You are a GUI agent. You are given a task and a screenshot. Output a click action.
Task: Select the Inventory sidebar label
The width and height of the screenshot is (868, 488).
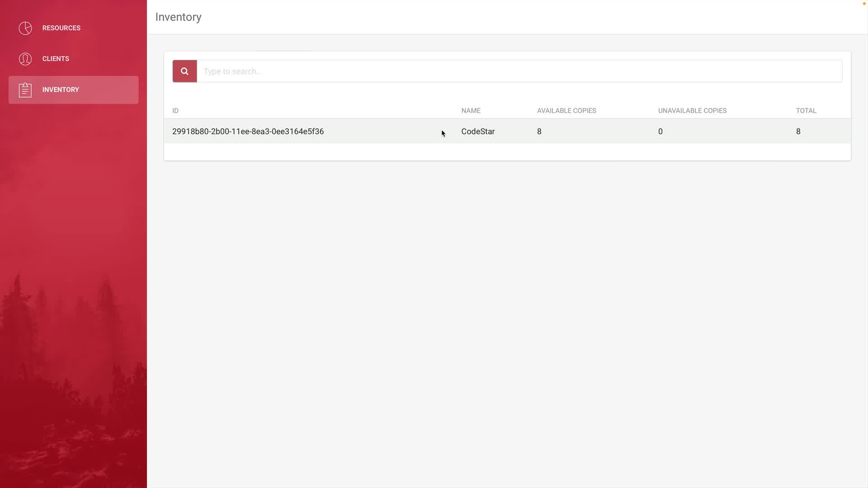pyautogui.click(x=61, y=89)
